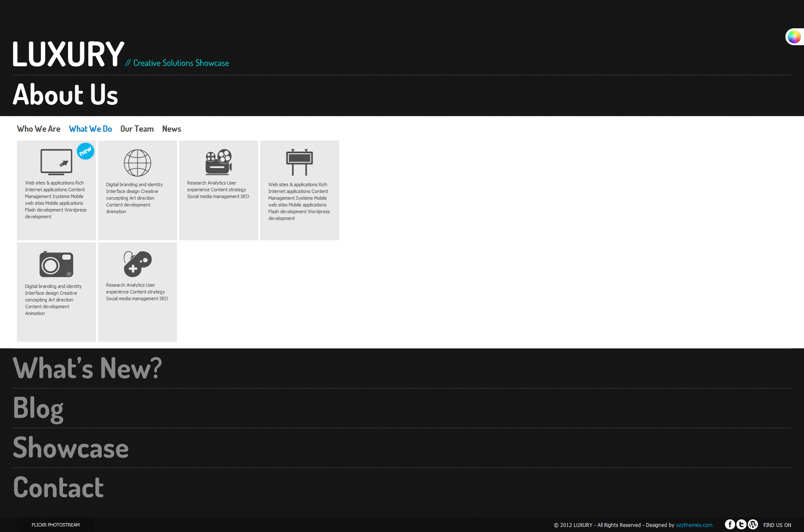Viewport: 804px width, 532px height.
Task: Open the Twitter social icon in footer
Action: click(741, 524)
